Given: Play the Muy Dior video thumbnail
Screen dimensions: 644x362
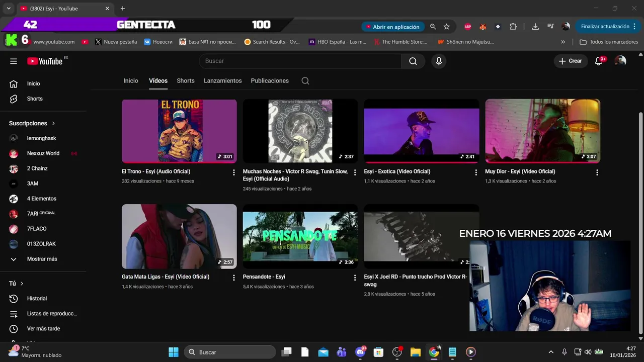Looking at the screenshot, I should (x=542, y=131).
